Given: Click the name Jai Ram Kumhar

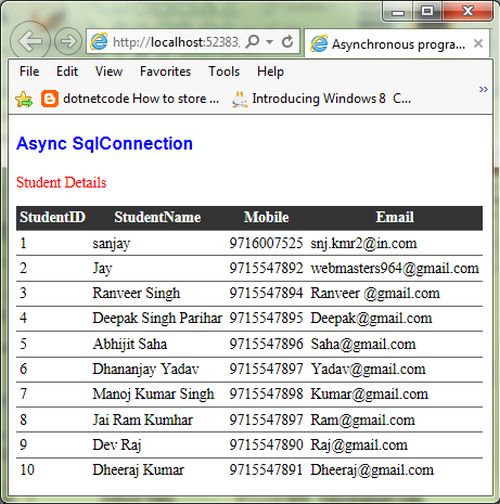Looking at the screenshot, I should (x=143, y=420).
